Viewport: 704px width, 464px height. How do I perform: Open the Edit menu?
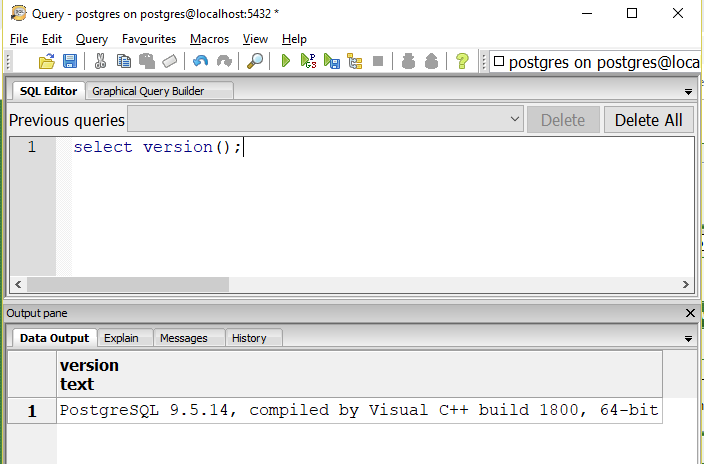[x=52, y=39]
